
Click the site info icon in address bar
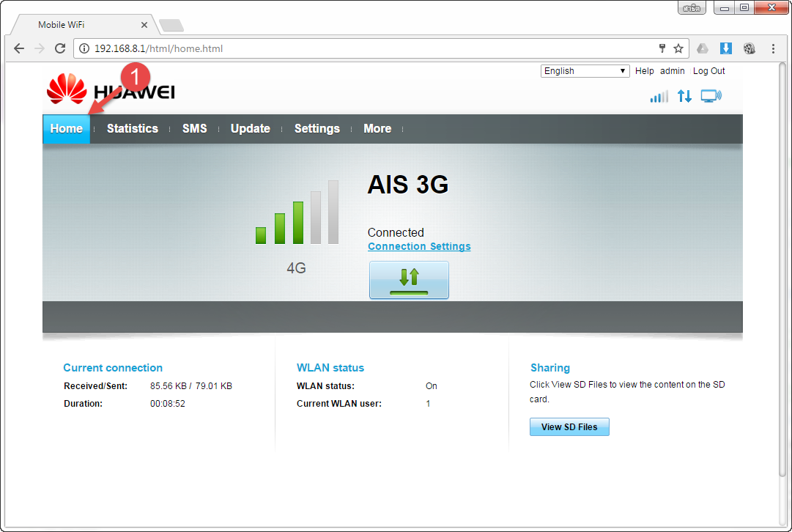[x=84, y=48]
